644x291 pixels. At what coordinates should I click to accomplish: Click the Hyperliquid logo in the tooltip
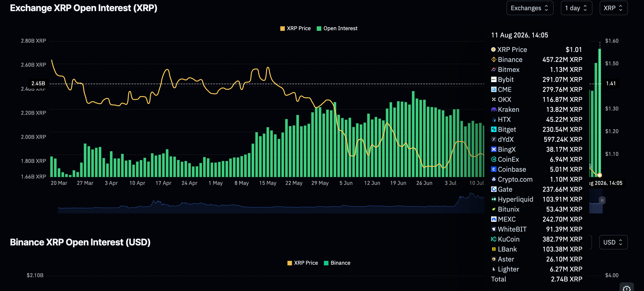click(x=493, y=199)
